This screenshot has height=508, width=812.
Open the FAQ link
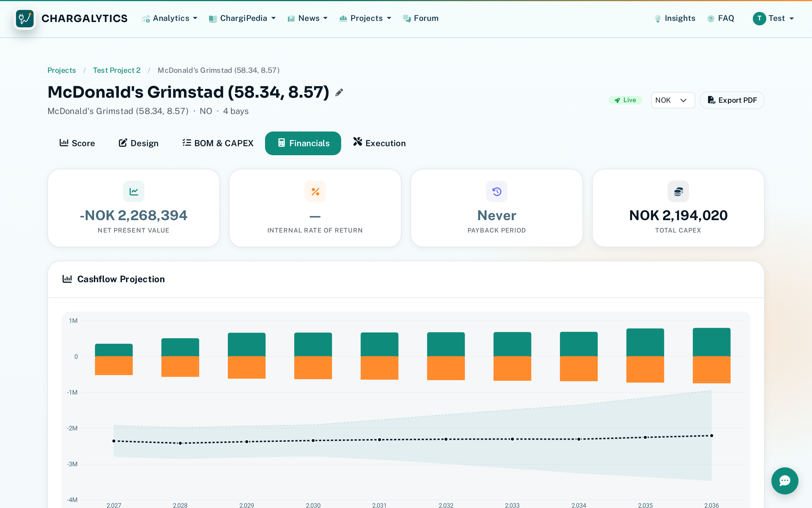click(x=721, y=18)
